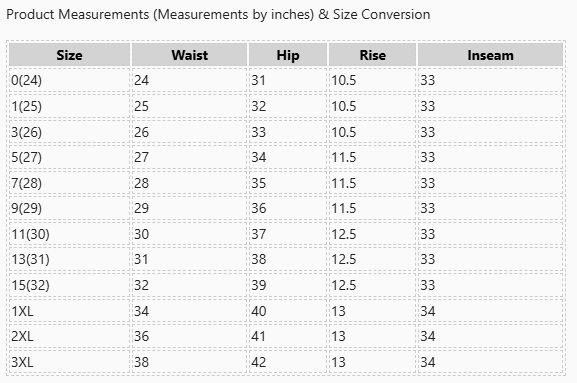Select the 5(27) size row label
Screen dimensions: 577x383
tap(70, 157)
